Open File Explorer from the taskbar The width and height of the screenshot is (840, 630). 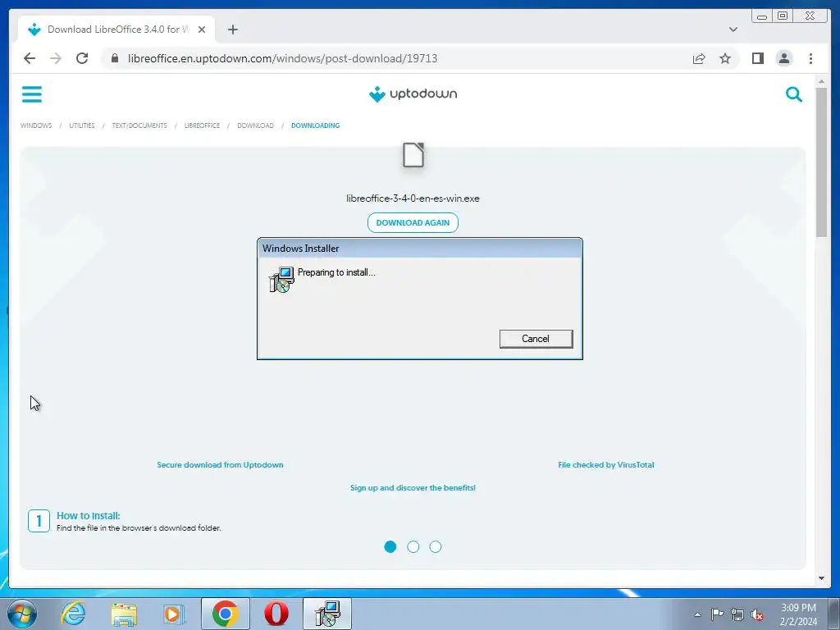(124, 614)
